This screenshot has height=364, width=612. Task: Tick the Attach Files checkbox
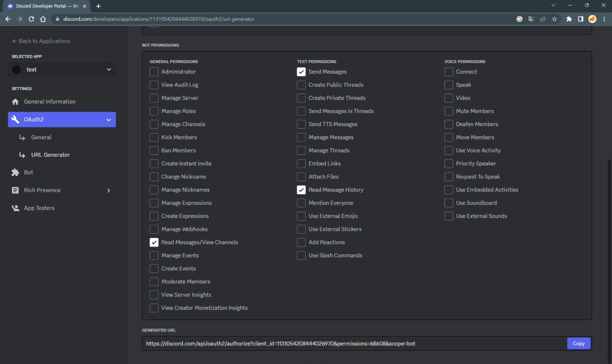[301, 177]
